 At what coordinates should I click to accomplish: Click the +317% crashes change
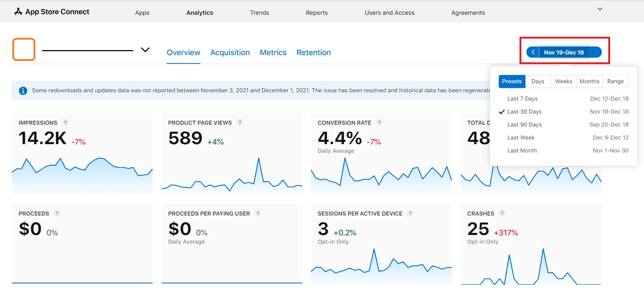[x=506, y=233]
